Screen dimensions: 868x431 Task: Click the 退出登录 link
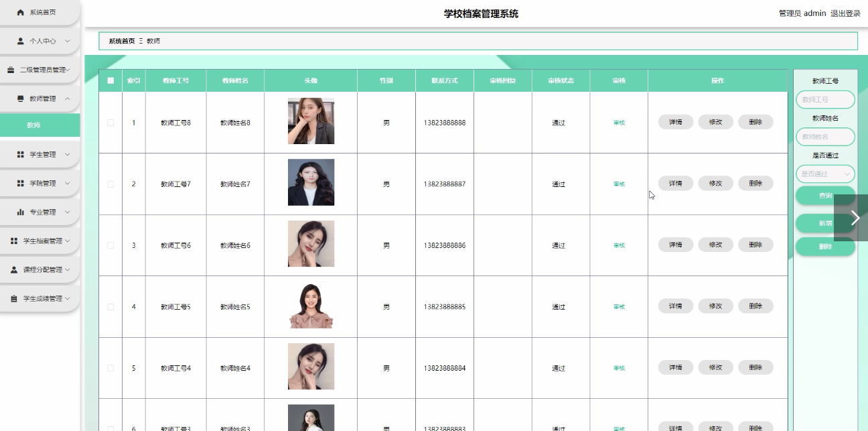[845, 13]
